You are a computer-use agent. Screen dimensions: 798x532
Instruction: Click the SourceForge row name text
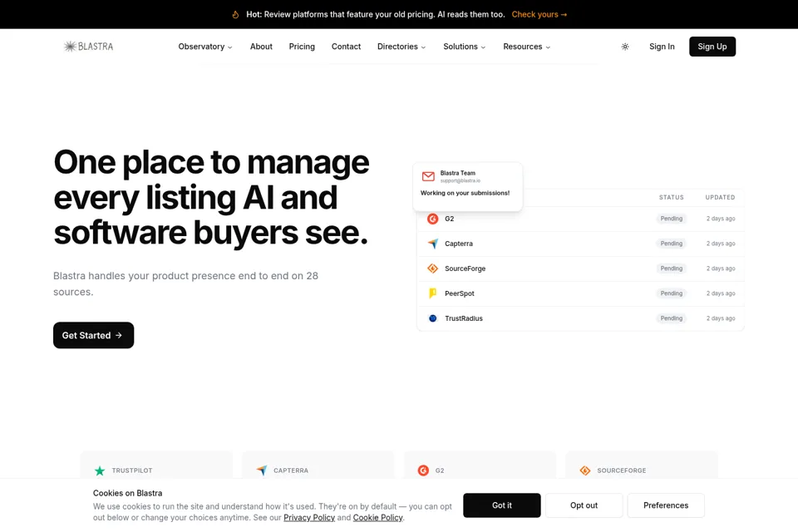coord(465,268)
